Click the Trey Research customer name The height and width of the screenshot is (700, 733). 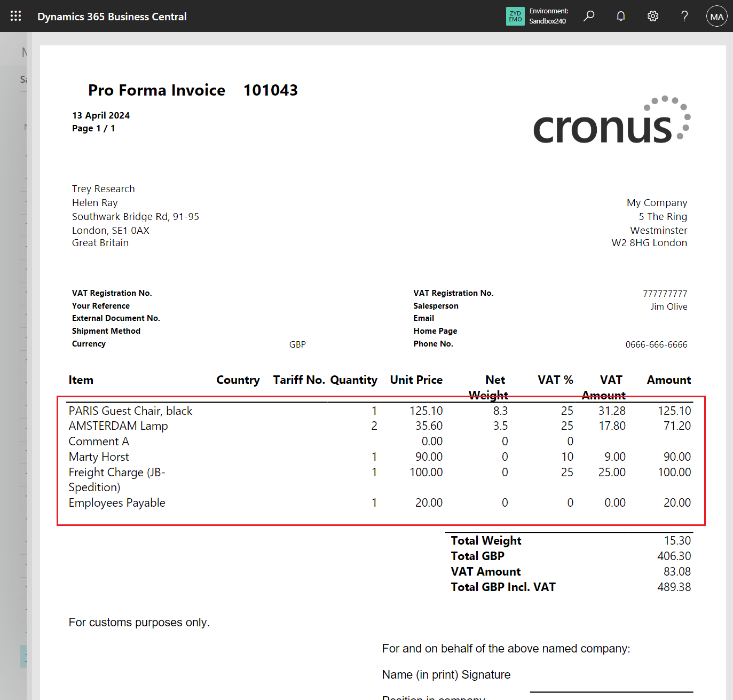(x=103, y=188)
